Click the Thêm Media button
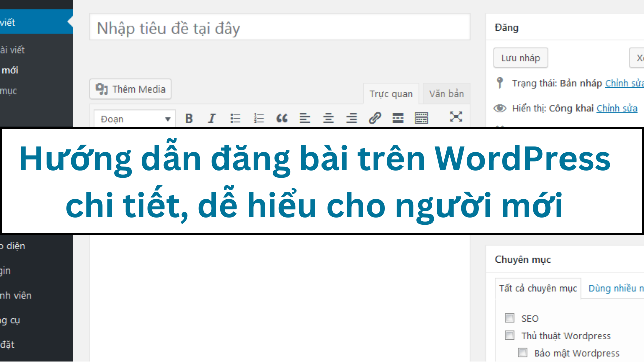The width and height of the screenshot is (644, 362). coord(130,89)
